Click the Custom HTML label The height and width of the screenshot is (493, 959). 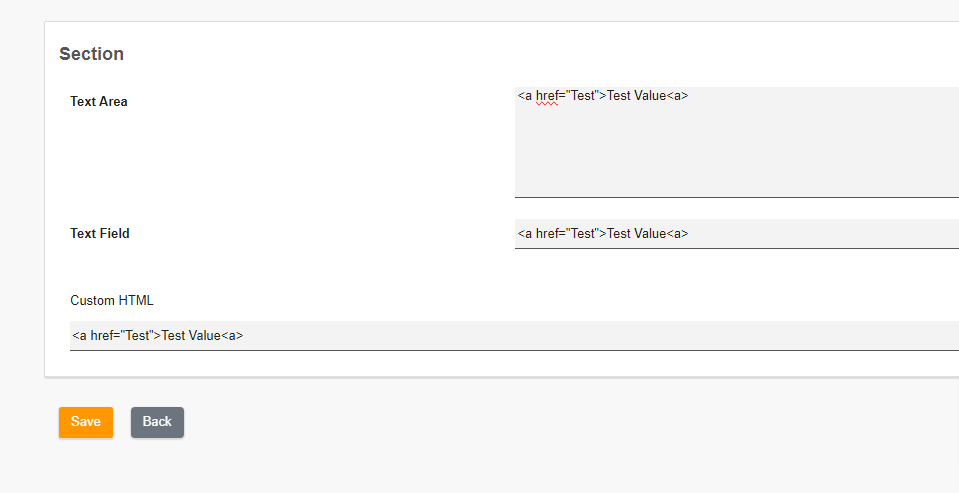(112, 300)
